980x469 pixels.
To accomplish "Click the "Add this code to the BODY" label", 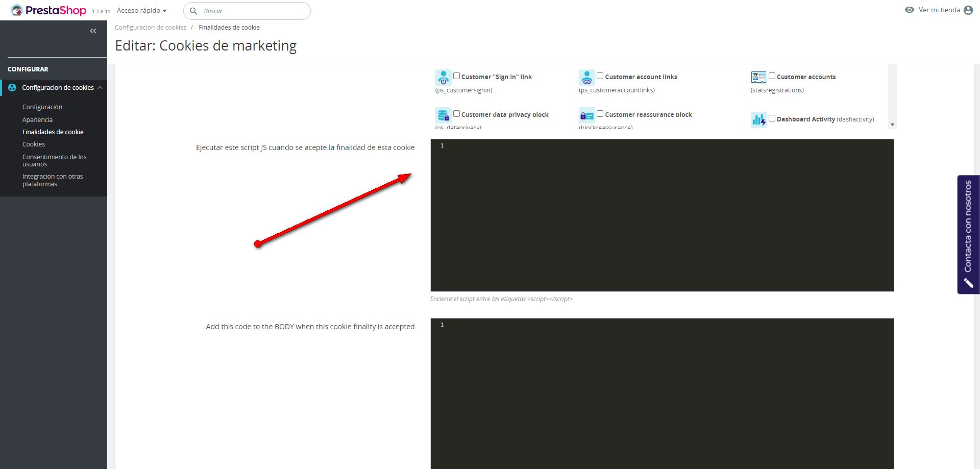I will [x=310, y=327].
